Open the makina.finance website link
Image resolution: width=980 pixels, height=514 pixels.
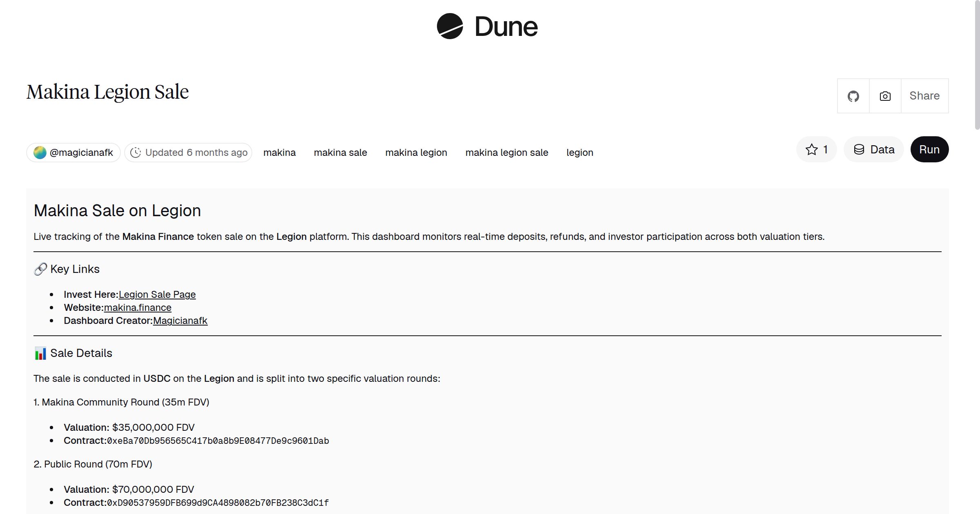(x=138, y=308)
